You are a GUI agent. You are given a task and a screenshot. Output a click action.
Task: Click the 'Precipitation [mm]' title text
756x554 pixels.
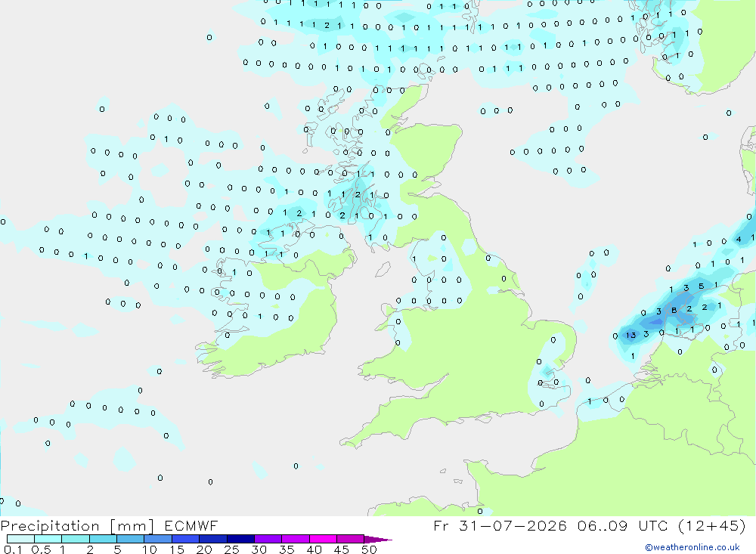pyautogui.click(x=77, y=526)
